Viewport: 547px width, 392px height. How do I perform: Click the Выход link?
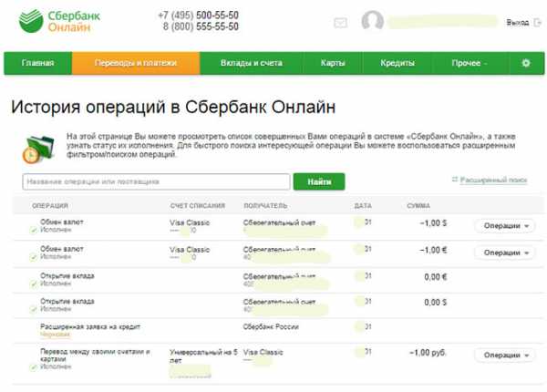(x=518, y=23)
